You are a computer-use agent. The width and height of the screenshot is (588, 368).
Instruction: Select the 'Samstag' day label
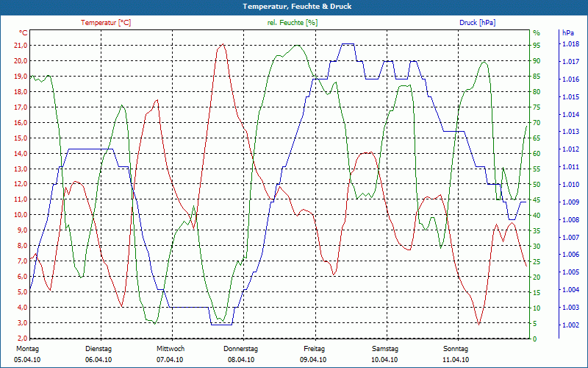click(384, 349)
